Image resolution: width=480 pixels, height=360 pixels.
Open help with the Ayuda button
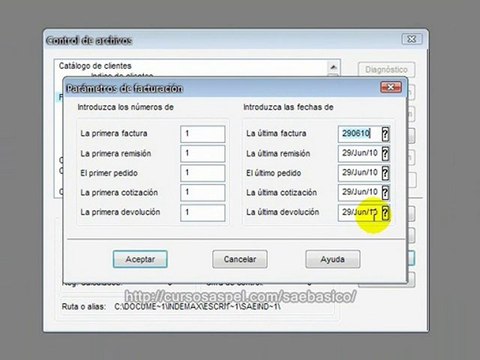click(333, 259)
